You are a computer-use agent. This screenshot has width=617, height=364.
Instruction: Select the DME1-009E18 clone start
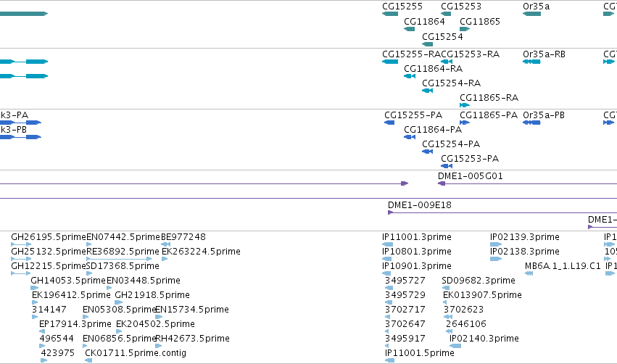point(390,212)
